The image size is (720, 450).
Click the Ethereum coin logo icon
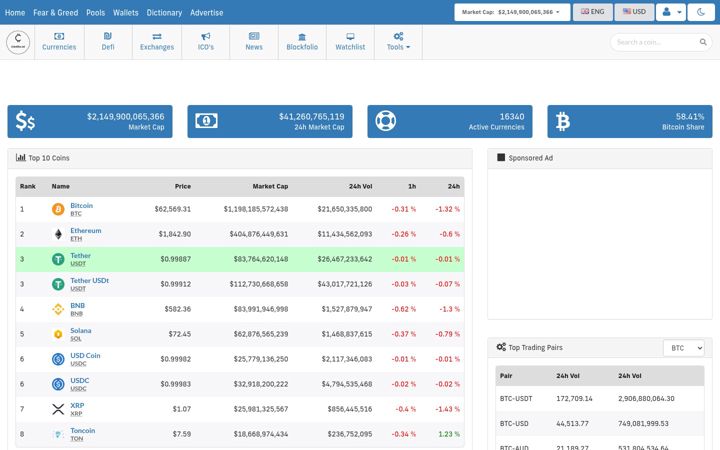[58, 234]
